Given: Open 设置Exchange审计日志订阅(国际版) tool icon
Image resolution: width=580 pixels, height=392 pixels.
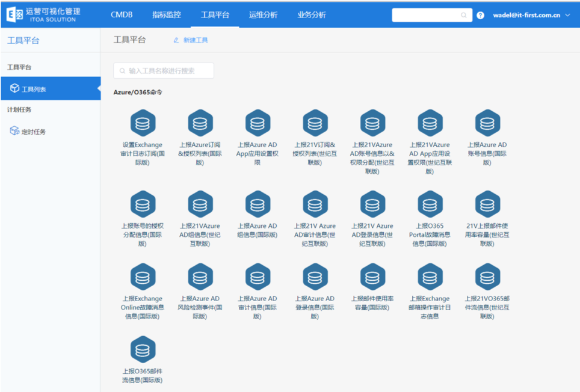Looking at the screenshot, I should pyautogui.click(x=143, y=123).
